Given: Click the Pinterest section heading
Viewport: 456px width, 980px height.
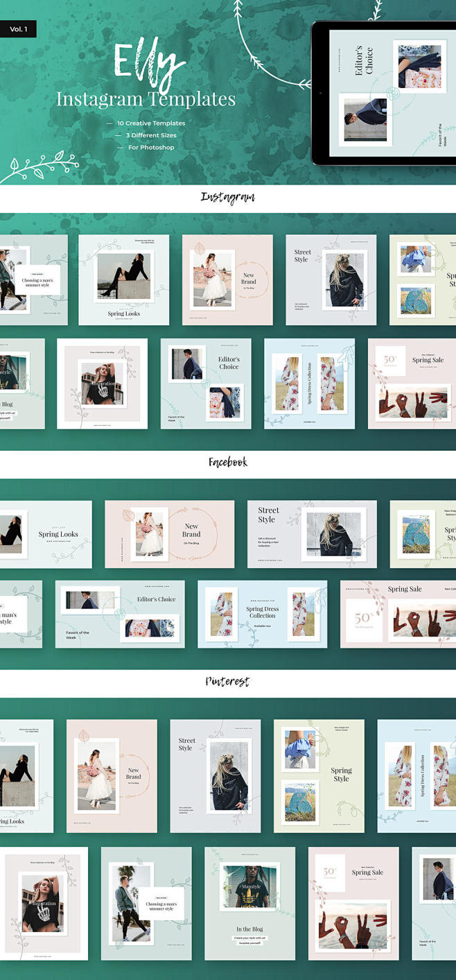Looking at the screenshot, I should [227, 681].
